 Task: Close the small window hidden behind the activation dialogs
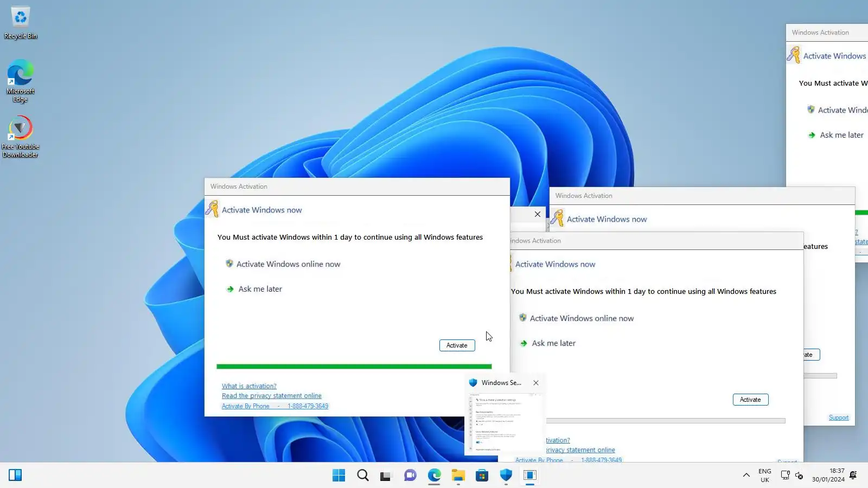[538, 214]
